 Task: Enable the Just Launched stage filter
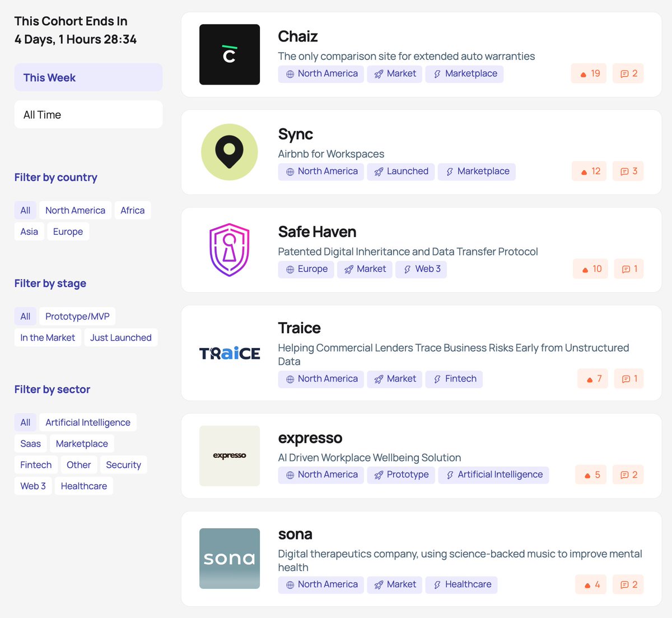tap(120, 337)
